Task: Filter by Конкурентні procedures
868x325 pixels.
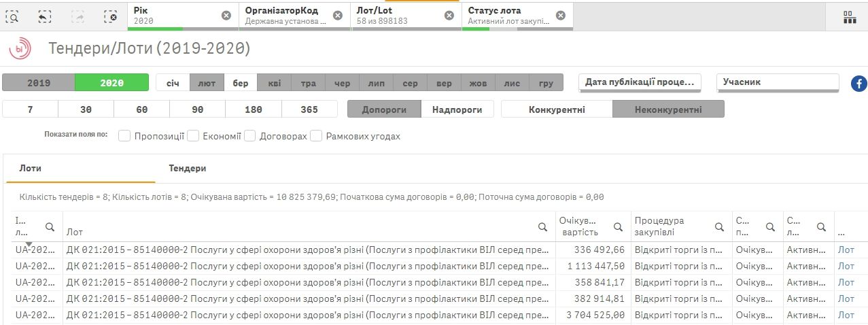Action: 557,109
